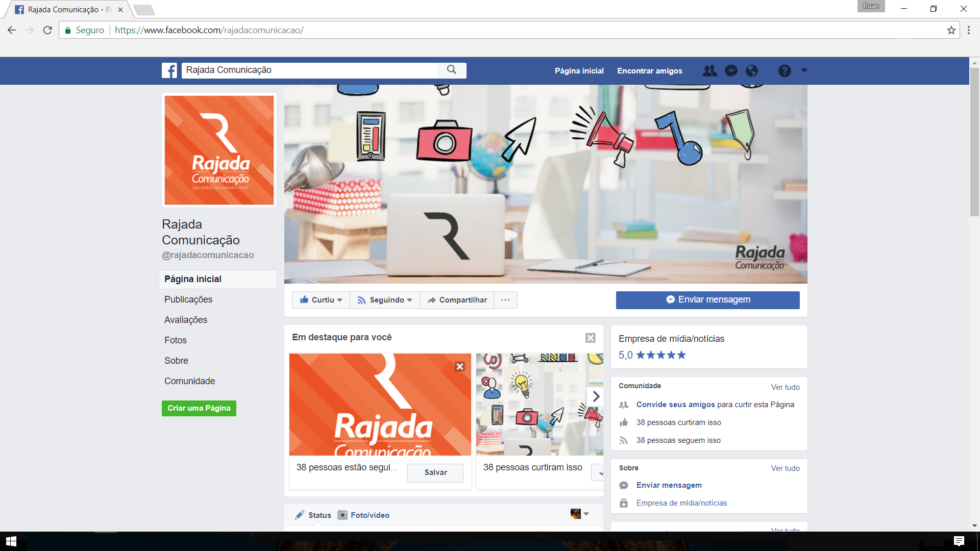Image resolution: width=980 pixels, height=551 pixels.
Task: Open account dropdown arrow in top bar
Action: (x=804, y=70)
